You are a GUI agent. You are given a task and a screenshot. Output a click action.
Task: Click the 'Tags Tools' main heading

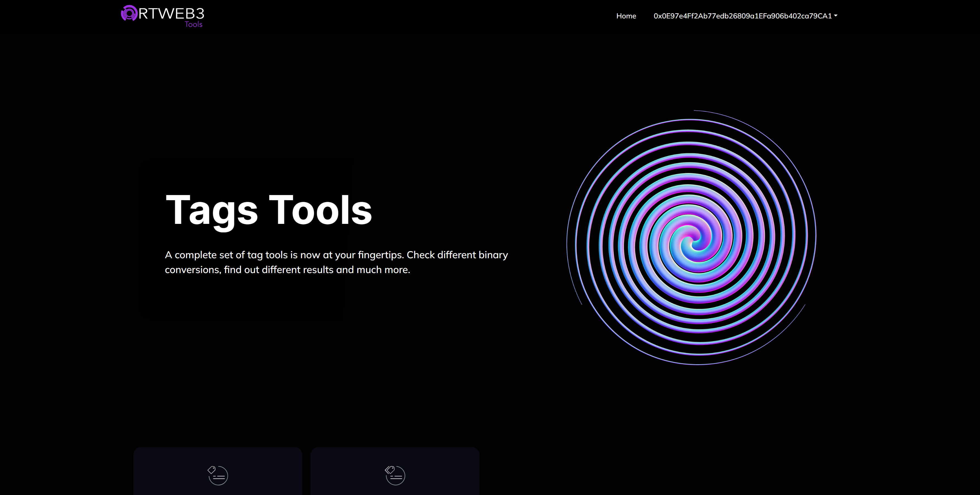pyautogui.click(x=268, y=210)
